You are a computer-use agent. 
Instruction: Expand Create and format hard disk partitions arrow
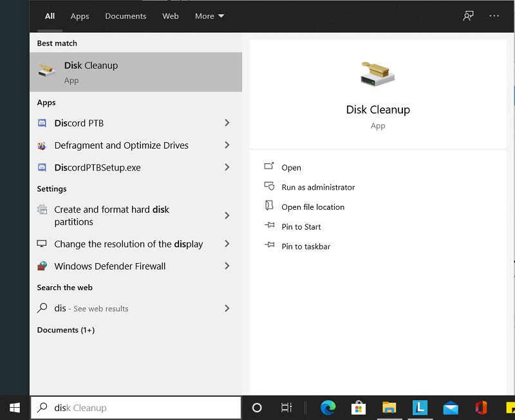[x=227, y=215]
